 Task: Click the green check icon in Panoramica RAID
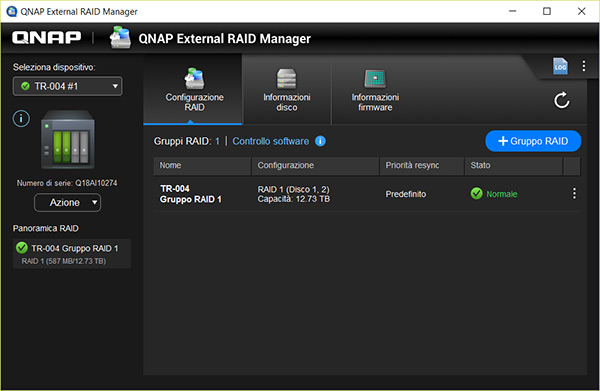(x=22, y=248)
